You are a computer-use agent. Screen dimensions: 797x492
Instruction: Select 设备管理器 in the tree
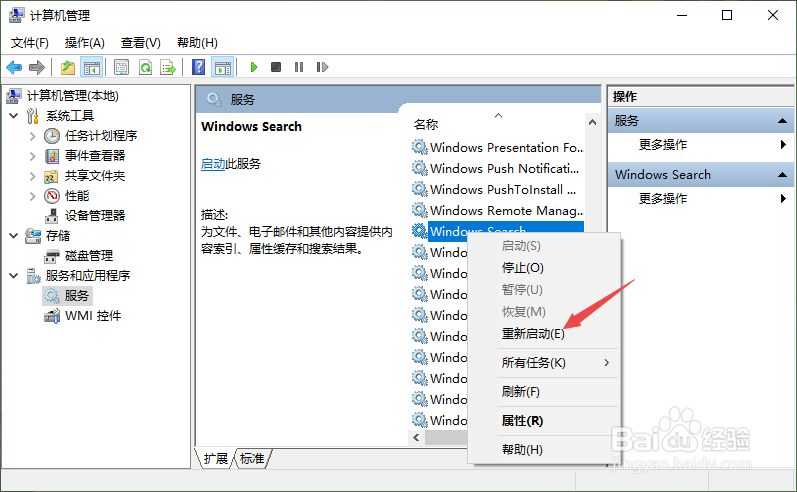click(95, 216)
